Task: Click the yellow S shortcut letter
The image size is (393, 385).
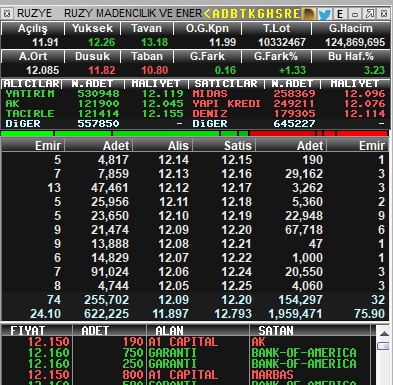Action: tap(279, 14)
